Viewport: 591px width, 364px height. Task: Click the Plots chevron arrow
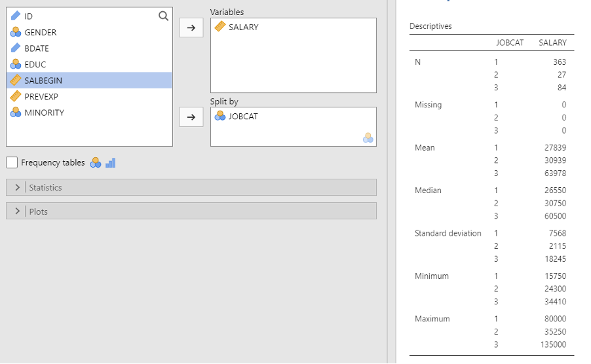17,211
